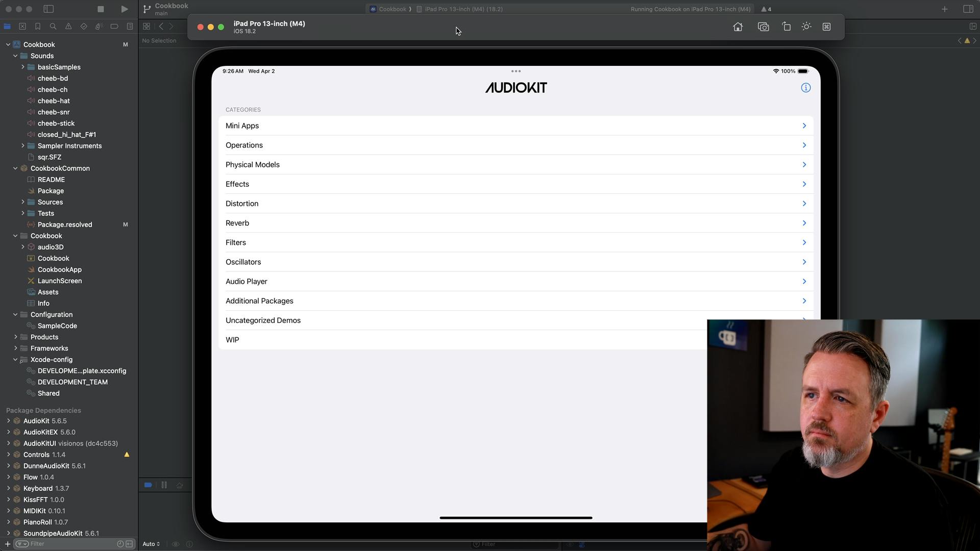Image resolution: width=980 pixels, height=551 pixels.
Task: Open the Physical Models category
Action: pyautogui.click(x=516, y=165)
